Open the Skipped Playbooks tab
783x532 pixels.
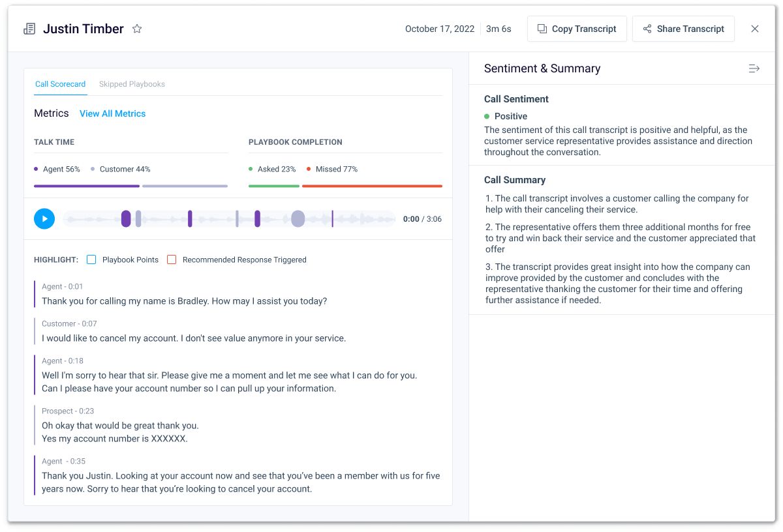pos(132,84)
